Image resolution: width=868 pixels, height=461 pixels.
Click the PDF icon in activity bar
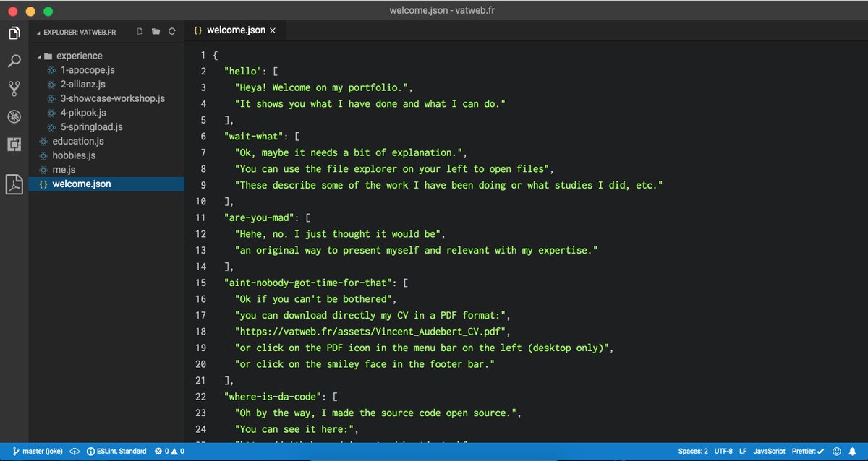[14, 185]
